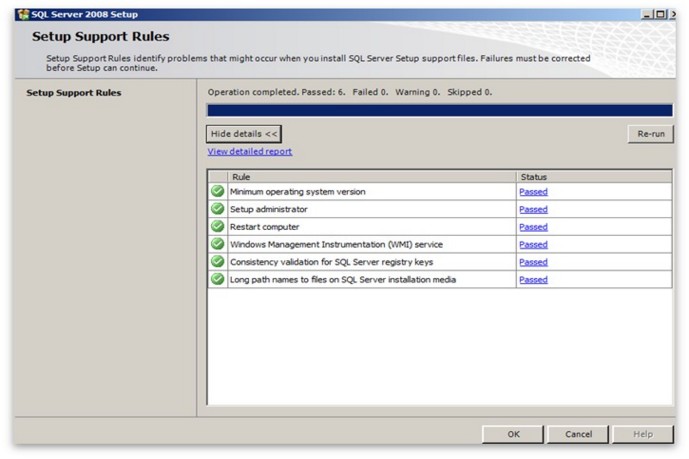
Task: Select the Windows Management Instrumentation (WMI) service text
Action: click(336, 245)
